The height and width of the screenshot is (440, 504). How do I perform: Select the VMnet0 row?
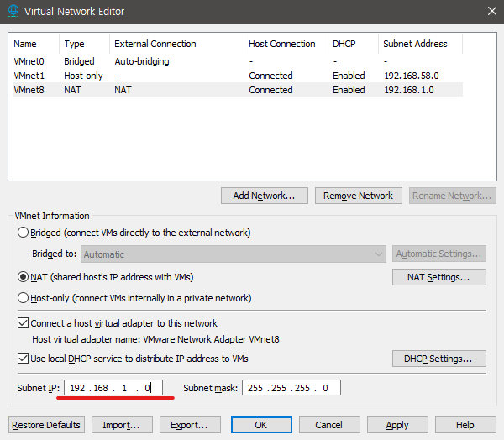click(238, 61)
